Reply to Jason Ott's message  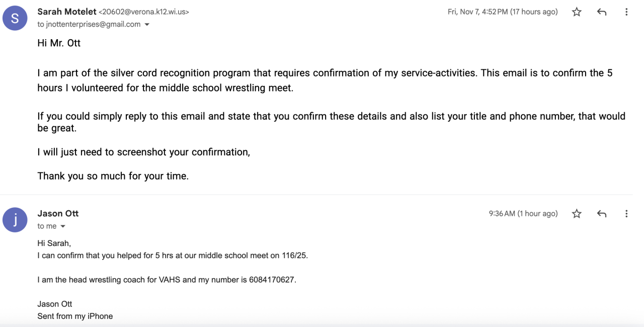[x=601, y=214]
